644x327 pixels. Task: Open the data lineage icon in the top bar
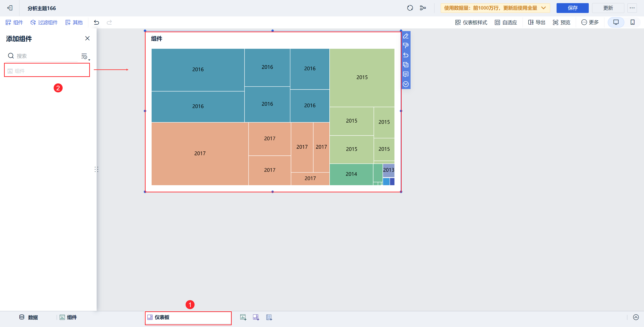click(423, 8)
